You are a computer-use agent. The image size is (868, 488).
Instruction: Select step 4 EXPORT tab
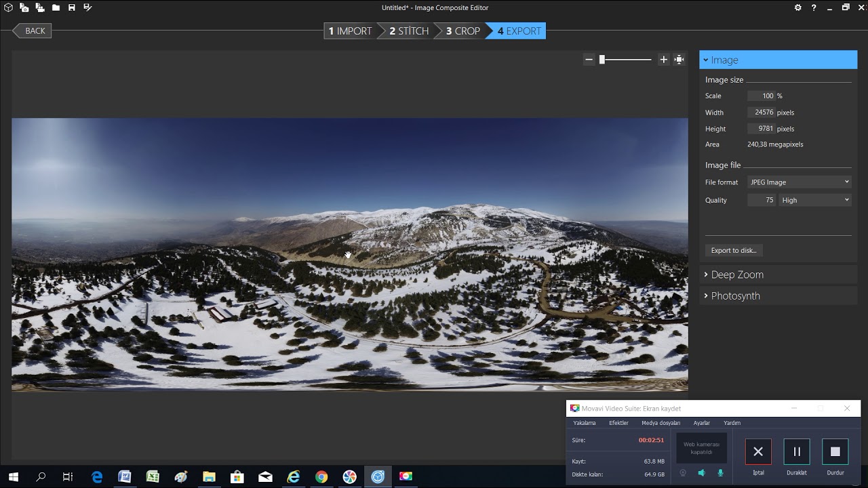(519, 31)
